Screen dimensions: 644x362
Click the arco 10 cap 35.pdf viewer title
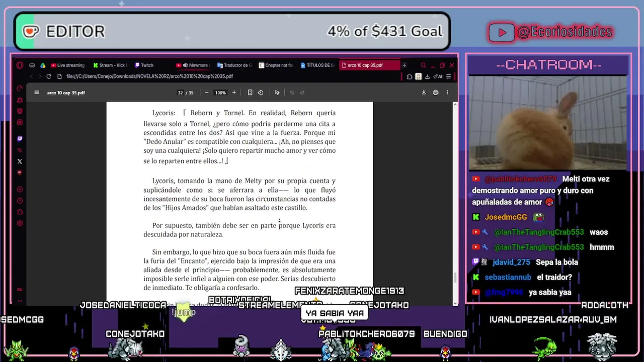point(66,93)
